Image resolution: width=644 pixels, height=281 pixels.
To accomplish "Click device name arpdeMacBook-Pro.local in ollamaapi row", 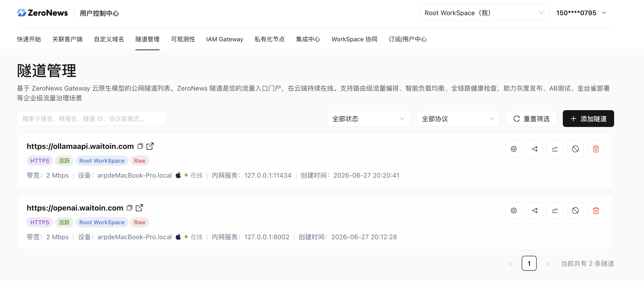I will [134, 175].
